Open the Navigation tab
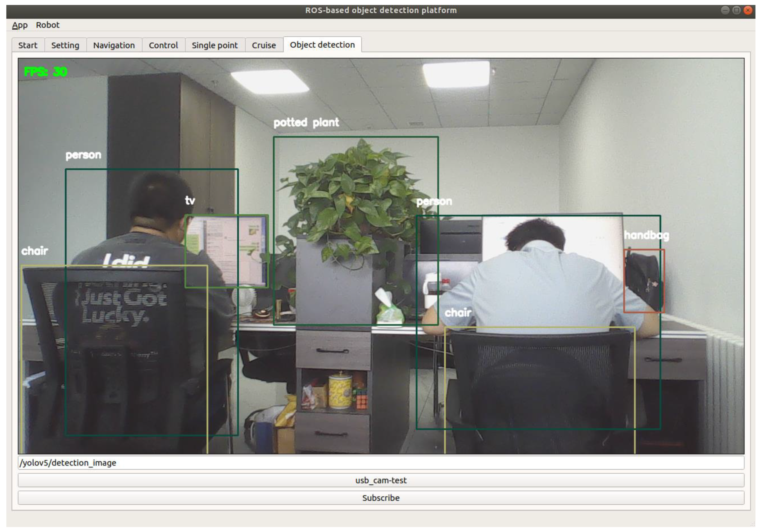 tap(114, 45)
